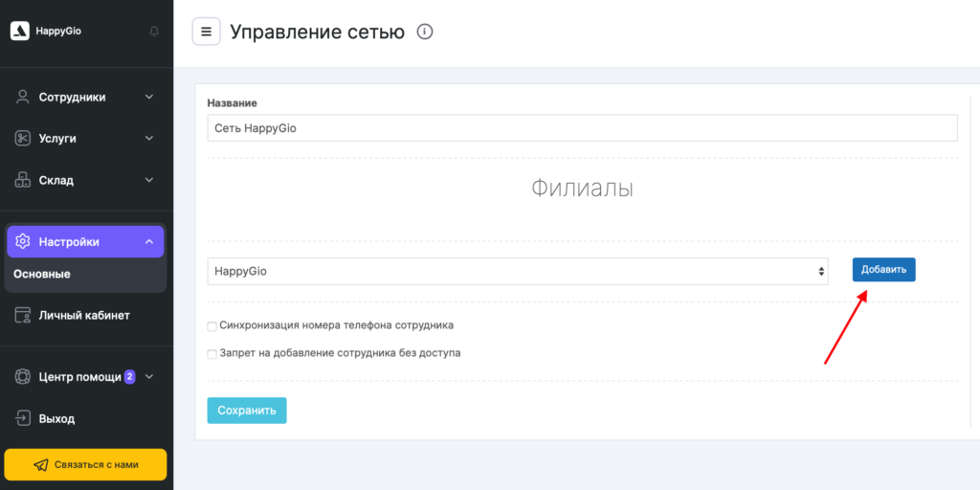Expand the Сотрудники menu chevron

point(149,97)
